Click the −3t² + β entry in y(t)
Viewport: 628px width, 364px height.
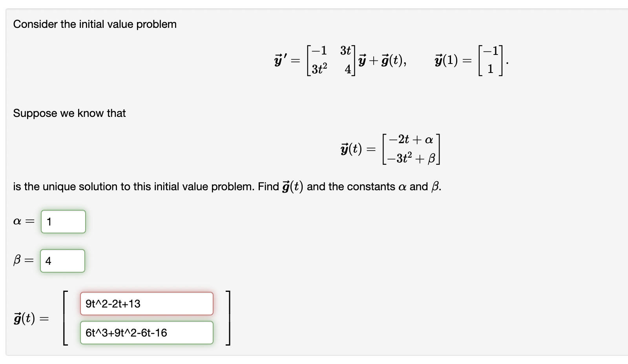coord(411,158)
